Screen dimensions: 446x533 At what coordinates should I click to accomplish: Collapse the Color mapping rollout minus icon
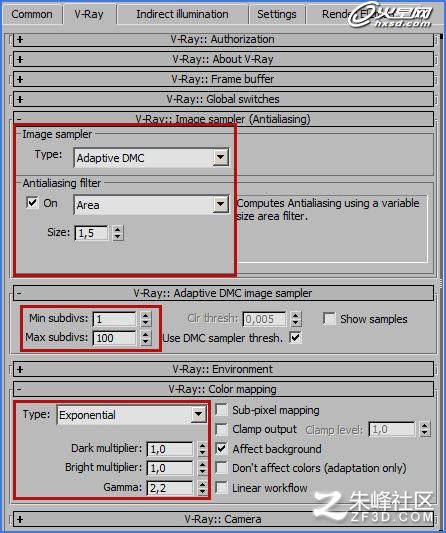tap(19, 389)
